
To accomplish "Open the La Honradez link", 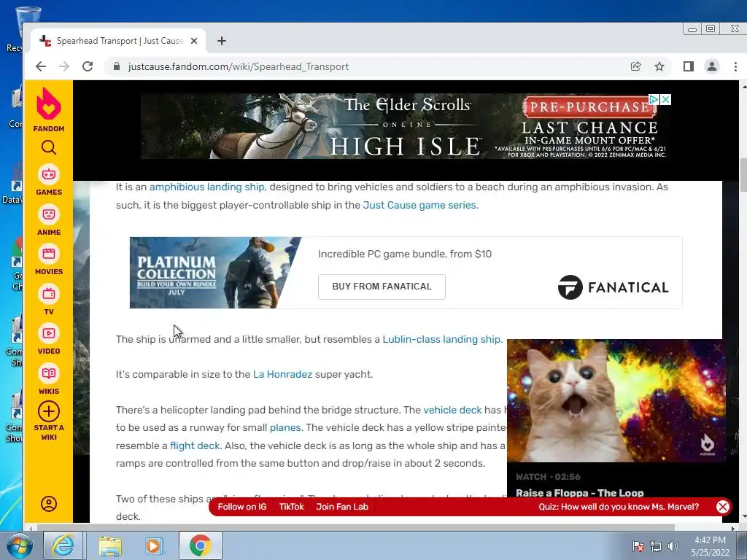I will [x=282, y=374].
